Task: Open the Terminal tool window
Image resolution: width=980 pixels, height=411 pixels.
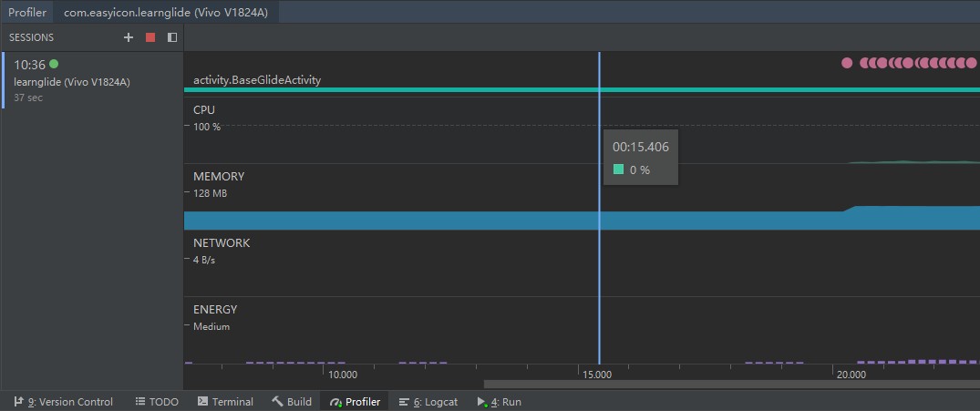Action: (x=225, y=402)
